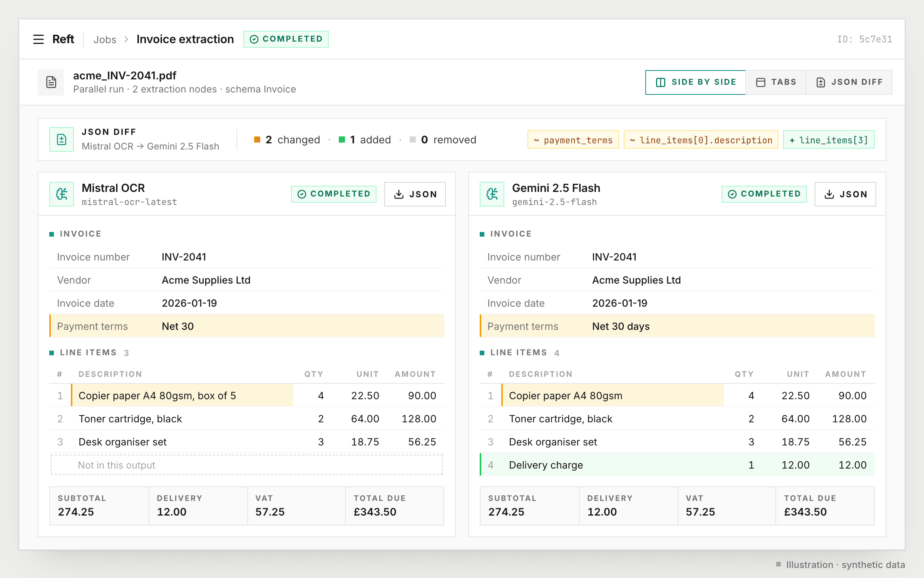Click the job ID 5c7e31 text

point(865,39)
